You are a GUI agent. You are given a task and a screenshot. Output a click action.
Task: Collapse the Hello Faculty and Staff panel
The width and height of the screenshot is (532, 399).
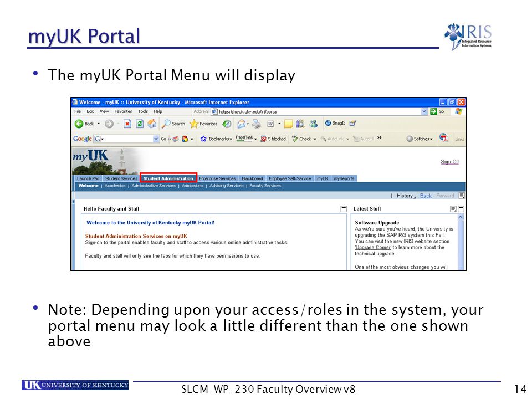tap(344, 209)
